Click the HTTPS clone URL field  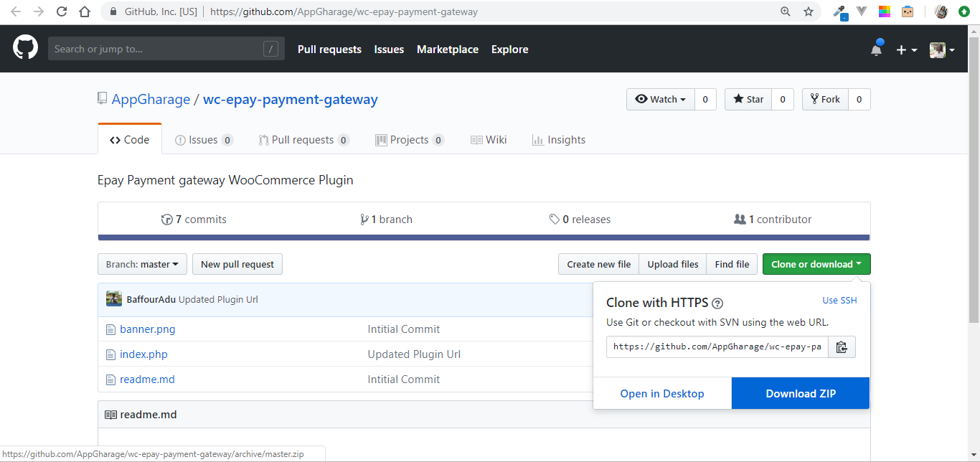point(717,346)
